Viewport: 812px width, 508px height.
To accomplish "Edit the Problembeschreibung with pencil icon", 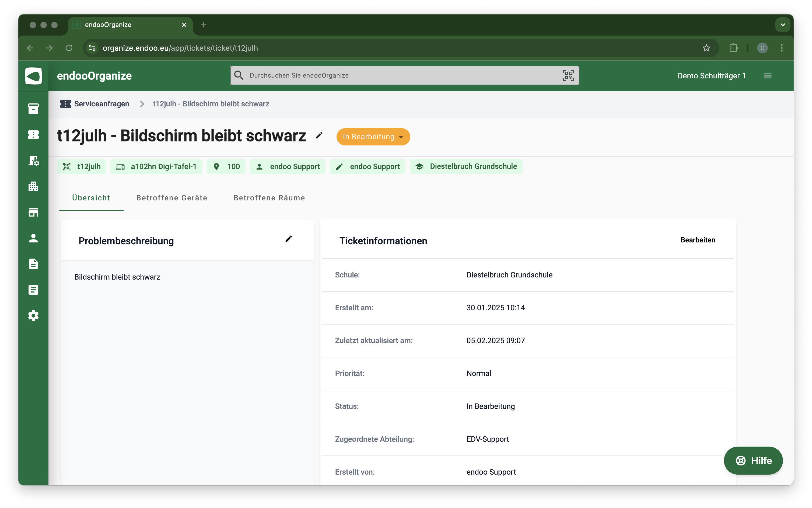I will 288,239.
